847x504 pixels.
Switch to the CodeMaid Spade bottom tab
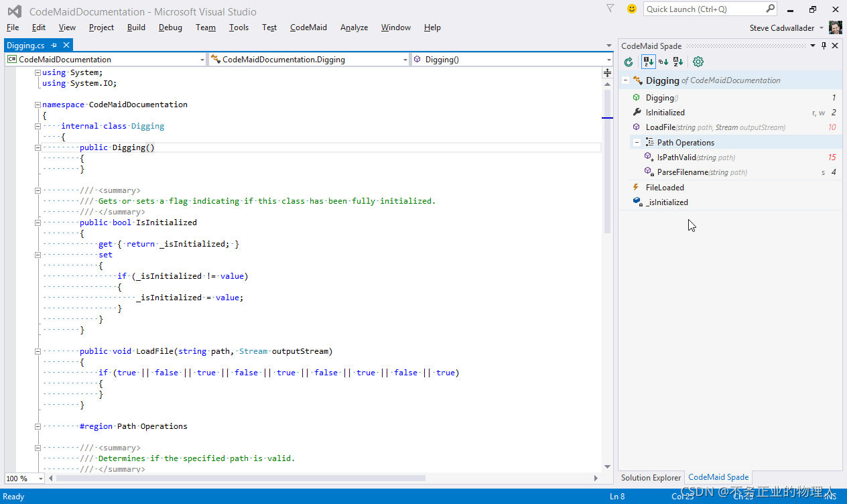pyautogui.click(x=718, y=478)
